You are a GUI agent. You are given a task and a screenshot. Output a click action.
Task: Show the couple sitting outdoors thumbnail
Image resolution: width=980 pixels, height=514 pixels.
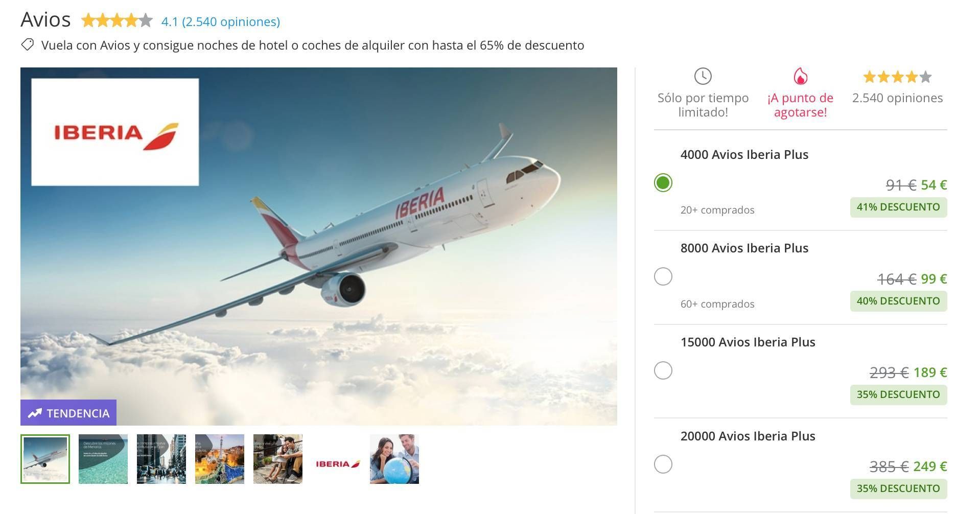point(278,459)
